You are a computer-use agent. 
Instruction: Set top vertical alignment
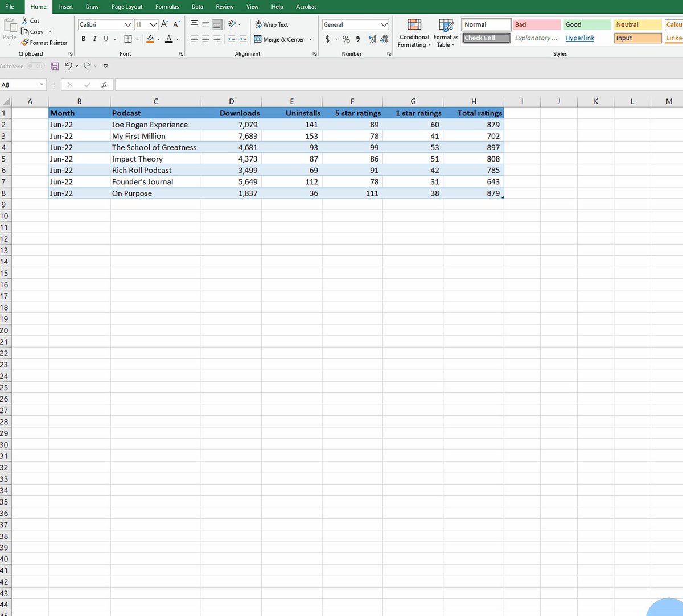pos(194,24)
